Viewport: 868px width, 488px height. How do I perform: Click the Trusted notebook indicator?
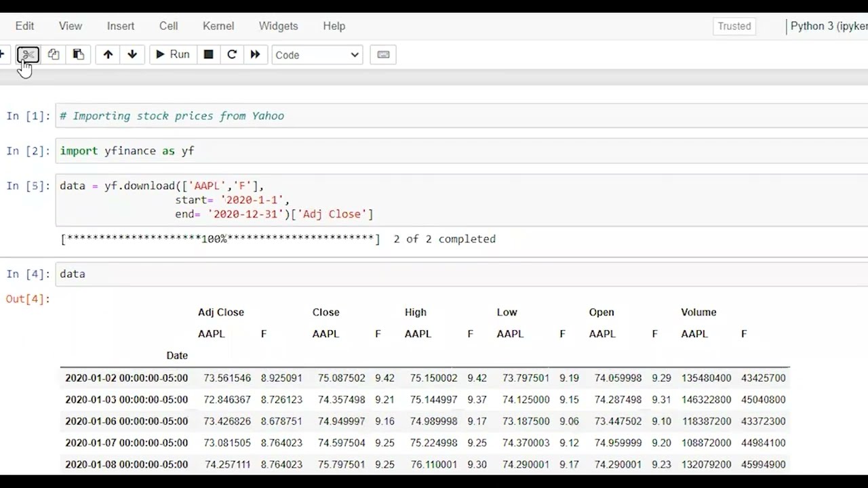[734, 26]
